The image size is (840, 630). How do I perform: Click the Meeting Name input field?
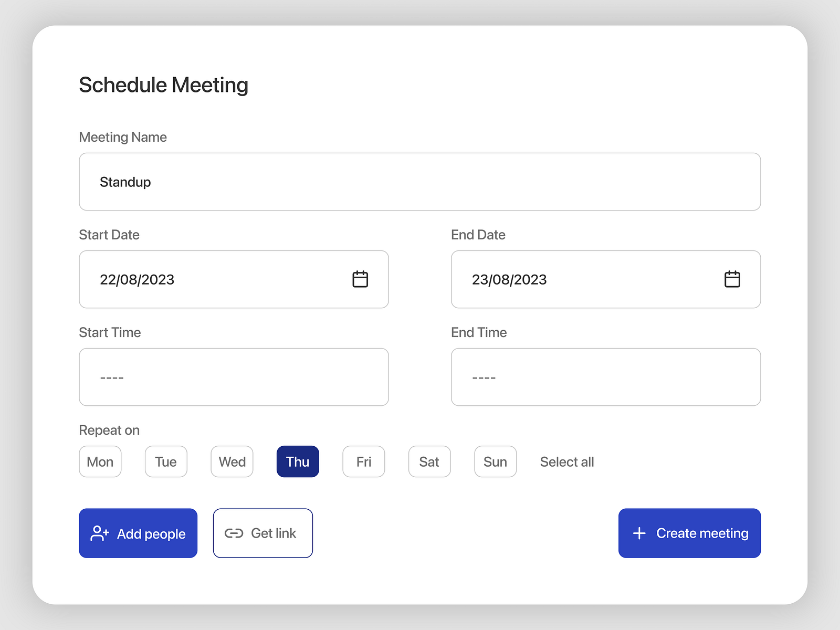[x=420, y=182]
